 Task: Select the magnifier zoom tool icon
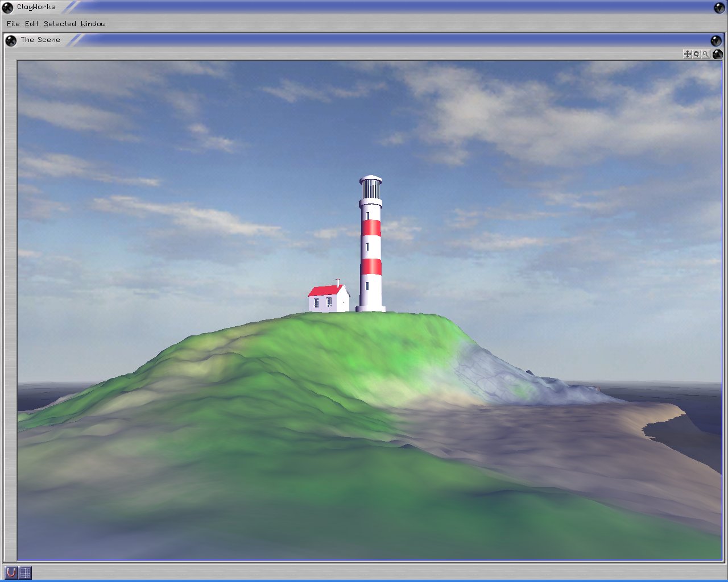(706, 54)
